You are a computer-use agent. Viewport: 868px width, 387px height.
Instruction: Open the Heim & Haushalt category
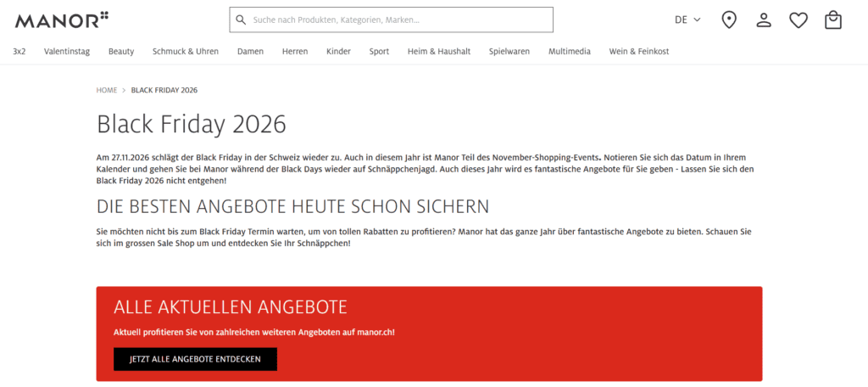439,52
